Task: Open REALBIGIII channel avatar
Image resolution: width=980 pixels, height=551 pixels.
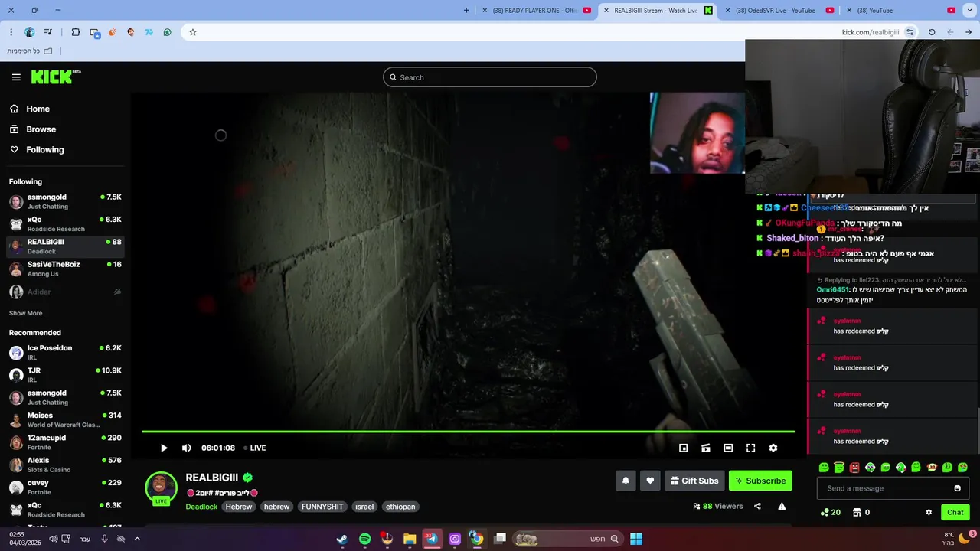Action: [161, 486]
